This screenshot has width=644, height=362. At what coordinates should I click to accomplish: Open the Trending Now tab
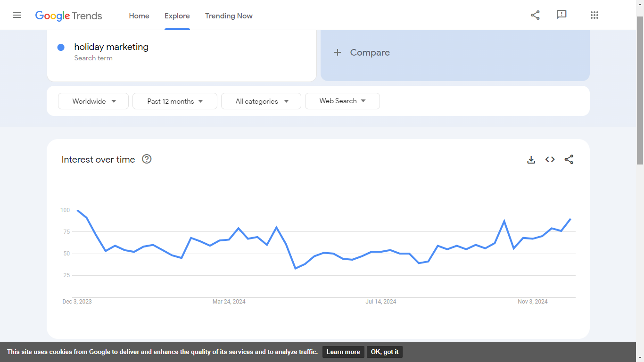coord(229,16)
